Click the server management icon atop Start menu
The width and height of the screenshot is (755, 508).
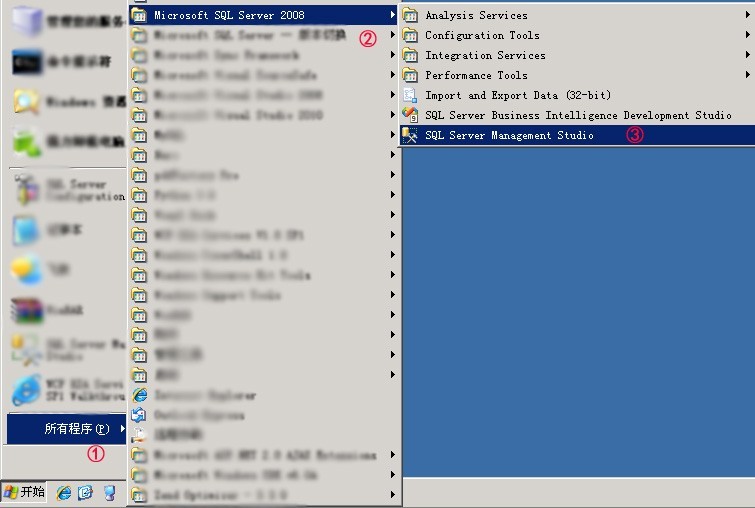click(x=26, y=22)
